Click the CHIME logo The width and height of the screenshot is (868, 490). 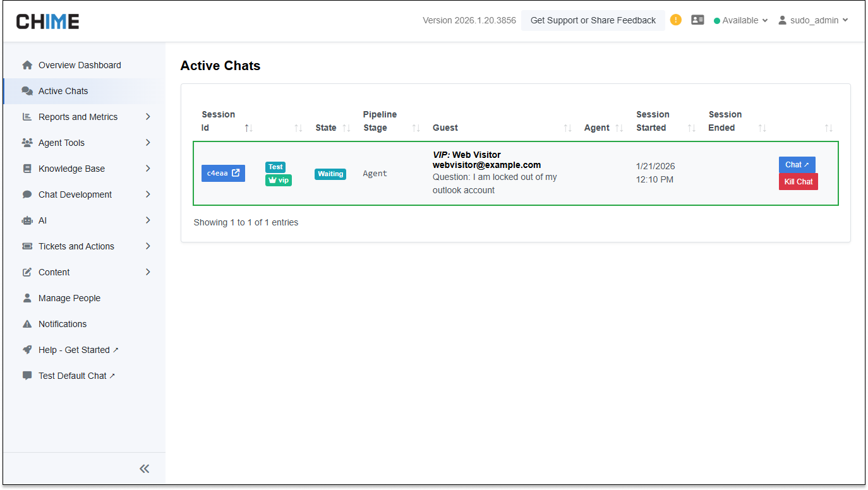(48, 21)
